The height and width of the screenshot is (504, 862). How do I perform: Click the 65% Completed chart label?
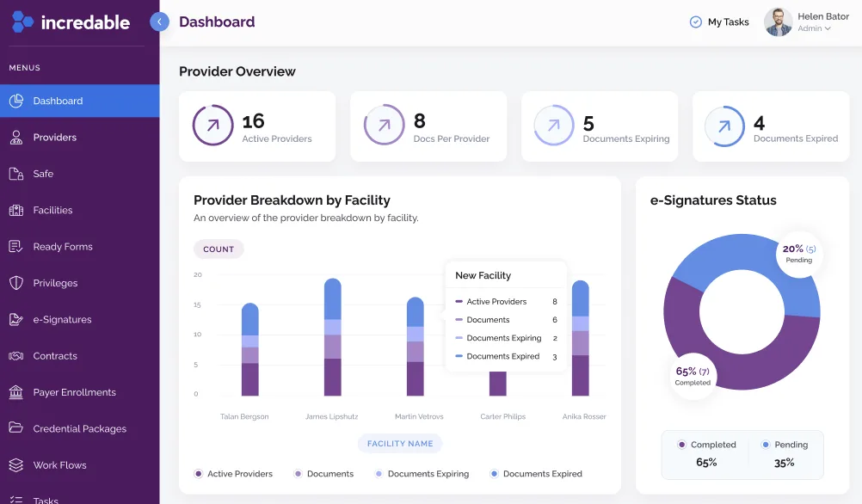point(693,377)
